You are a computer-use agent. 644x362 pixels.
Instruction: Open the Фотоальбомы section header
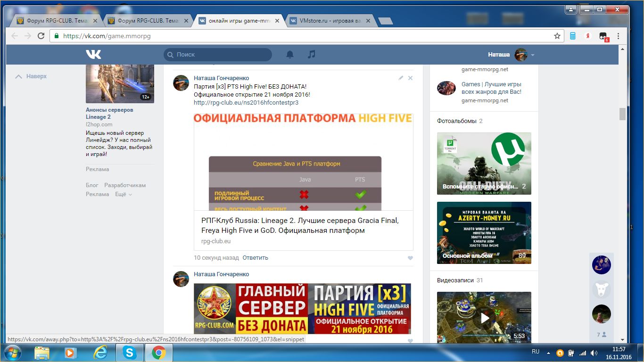coord(456,121)
